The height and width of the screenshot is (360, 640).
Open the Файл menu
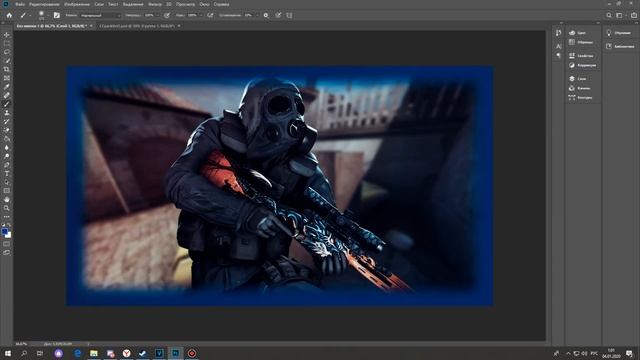20,4
